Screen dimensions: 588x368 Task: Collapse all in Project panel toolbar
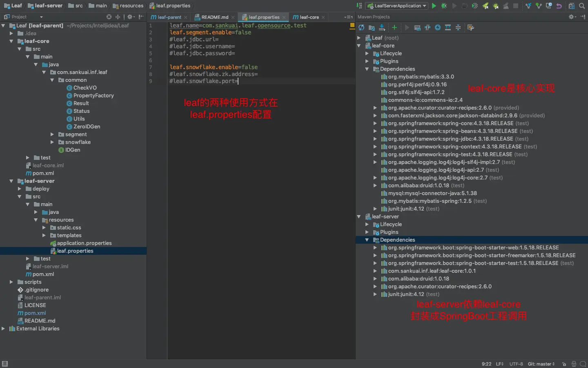coord(118,17)
